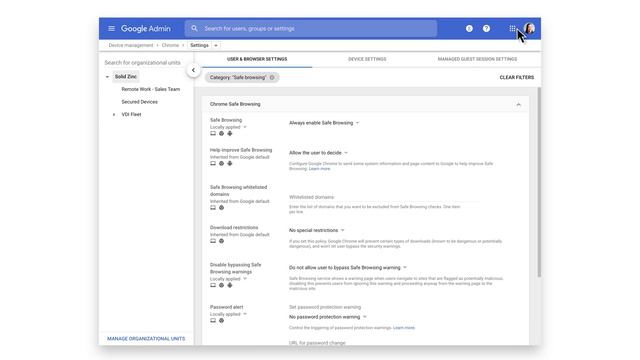Screen dimensions: 640x360
Task: Select Solid Zinc organizational unit
Action: tap(126, 77)
